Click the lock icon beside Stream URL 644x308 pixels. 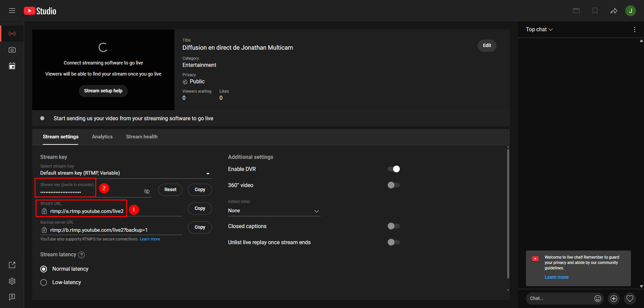tap(44, 211)
